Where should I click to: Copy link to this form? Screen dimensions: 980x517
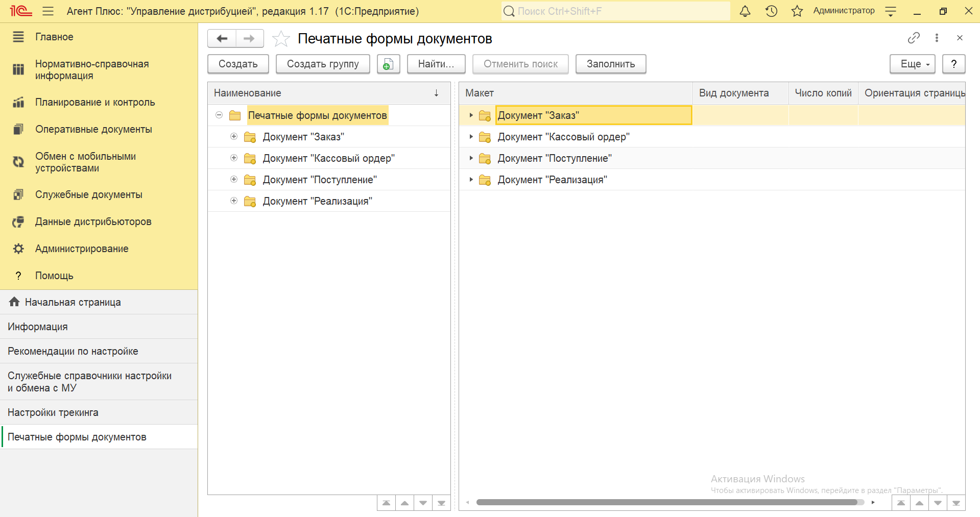click(914, 38)
